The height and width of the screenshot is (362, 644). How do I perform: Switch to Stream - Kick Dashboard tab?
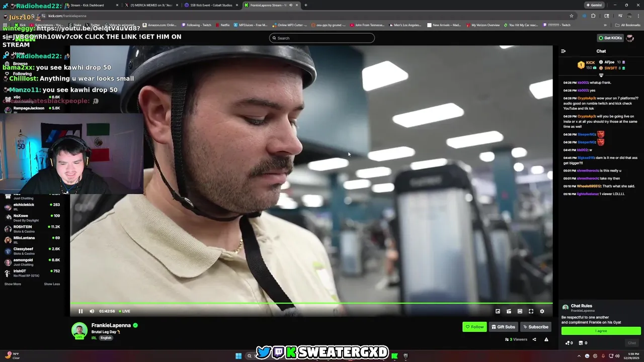pos(91,5)
